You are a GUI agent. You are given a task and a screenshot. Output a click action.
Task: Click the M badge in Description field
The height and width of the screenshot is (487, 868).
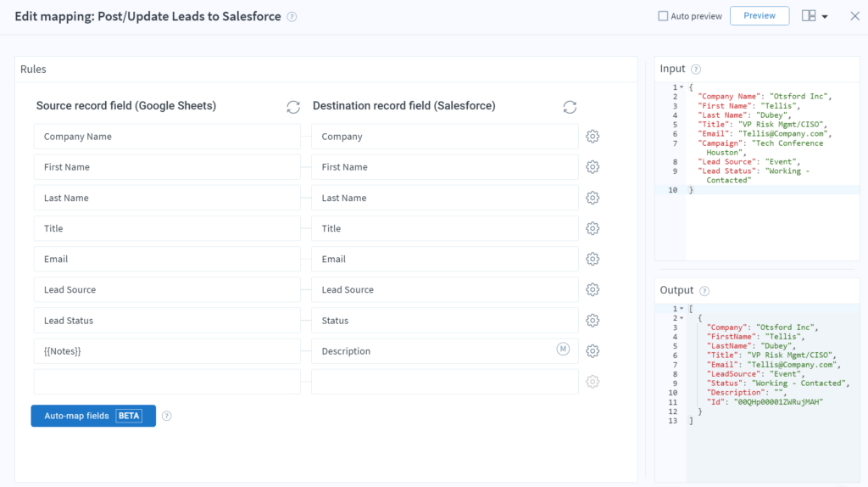(563, 350)
